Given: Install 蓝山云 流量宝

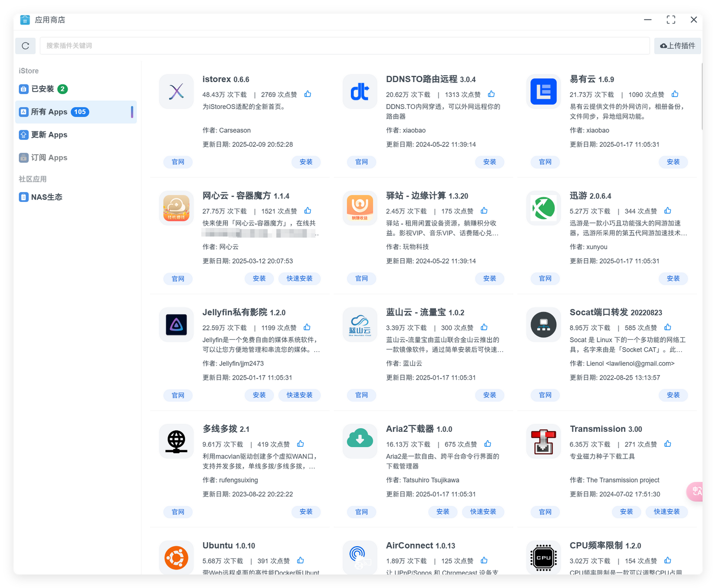Looking at the screenshot, I should (490, 395).
